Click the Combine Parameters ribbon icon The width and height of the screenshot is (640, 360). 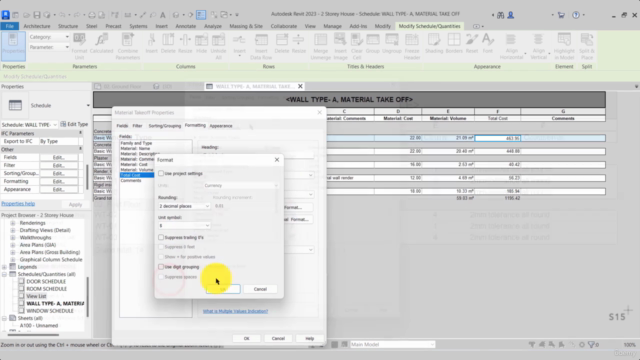pos(128,46)
